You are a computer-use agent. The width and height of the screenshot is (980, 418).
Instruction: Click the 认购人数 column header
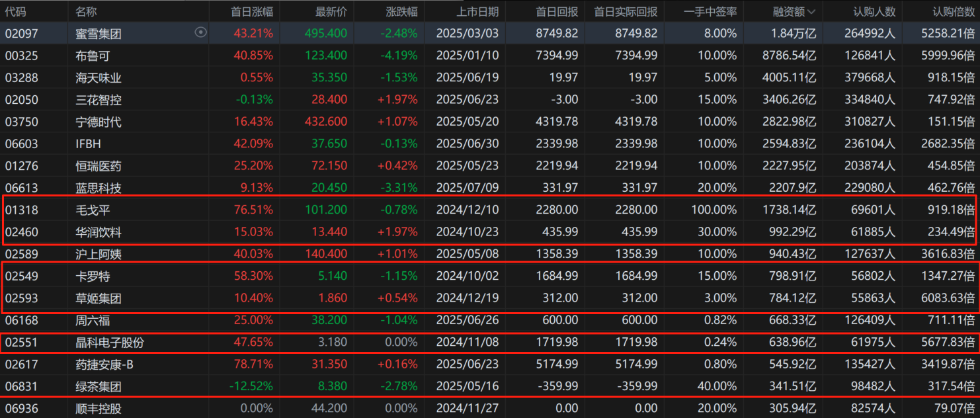tap(874, 11)
